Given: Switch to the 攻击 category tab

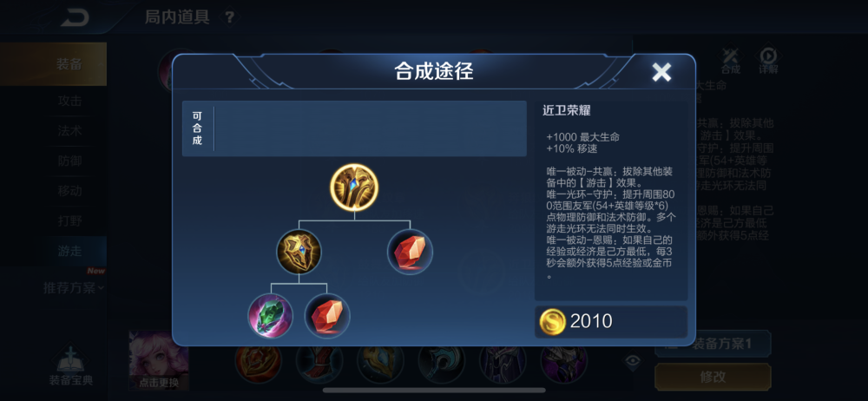Looking at the screenshot, I should click(x=69, y=101).
